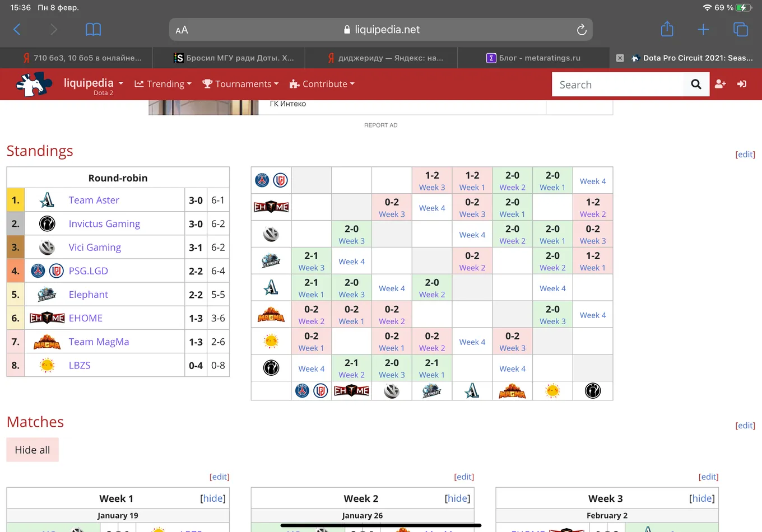The image size is (762, 532).
Task: Tap the Wi-Fi indicator in status bar
Action: [707, 7]
